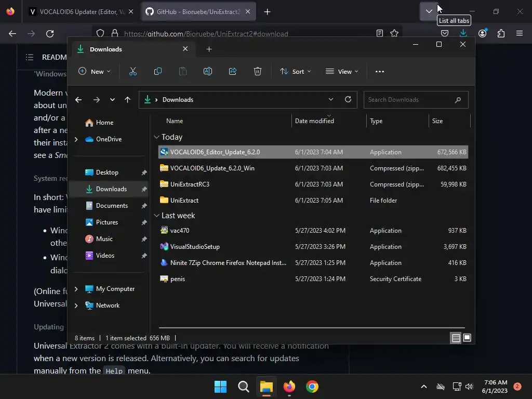Go back in File Explorer navigation
The height and width of the screenshot is (399, 532).
click(78, 100)
